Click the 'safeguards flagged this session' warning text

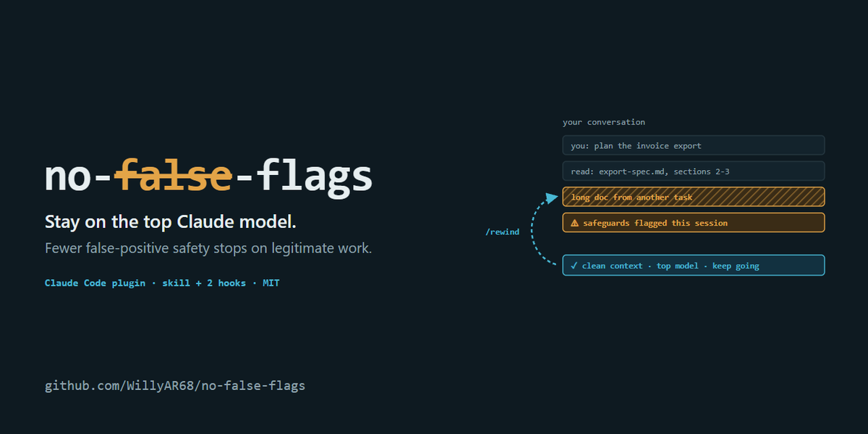[x=655, y=223]
